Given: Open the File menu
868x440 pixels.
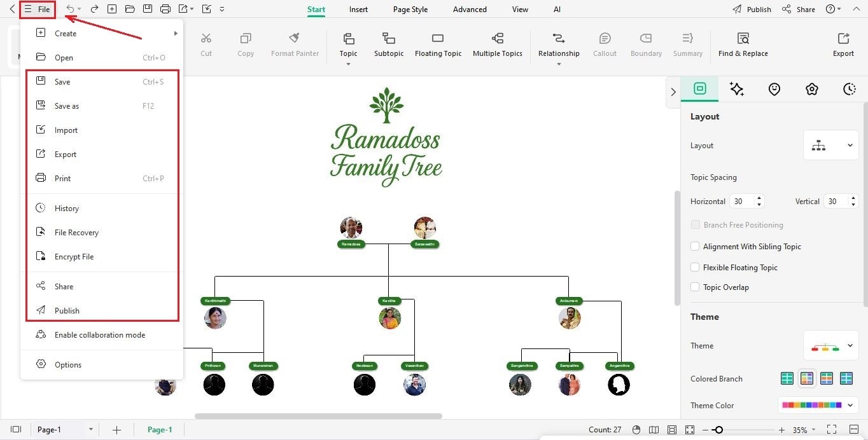Looking at the screenshot, I should 37,9.
